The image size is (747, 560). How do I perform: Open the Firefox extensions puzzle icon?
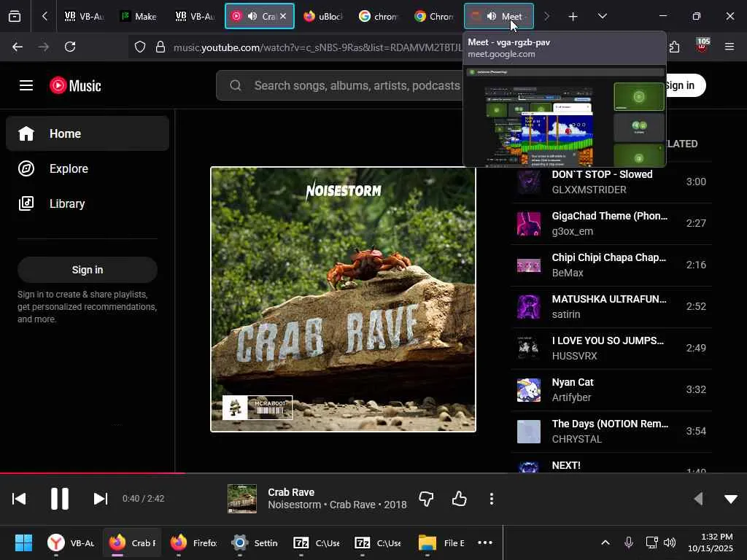[675, 47]
